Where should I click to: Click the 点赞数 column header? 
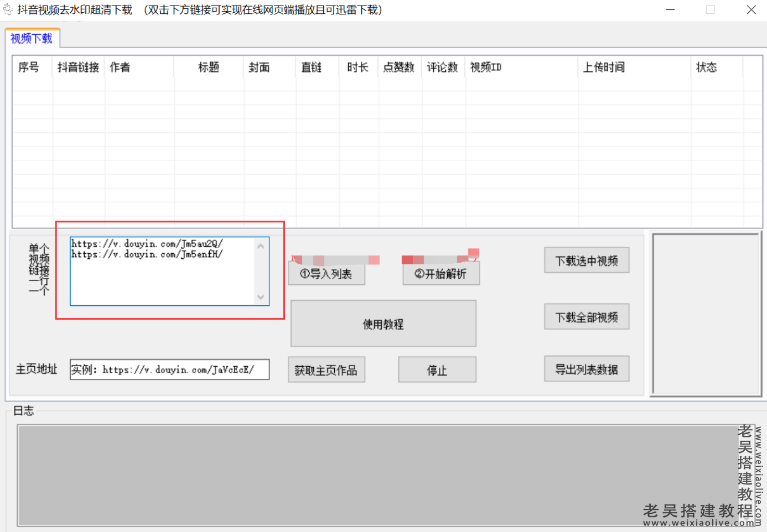399,67
